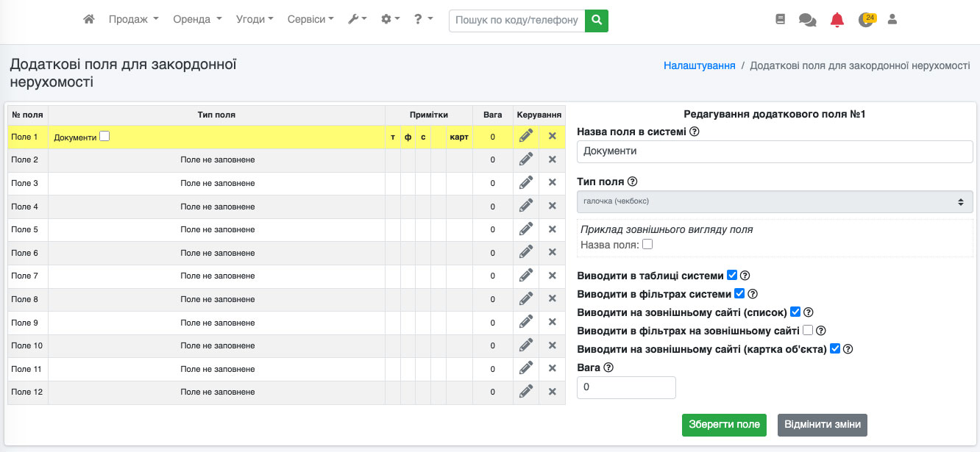The image size is (980, 452).
Task: Uncheck Виводити в таблиці системи
Action: coord(732,276)
